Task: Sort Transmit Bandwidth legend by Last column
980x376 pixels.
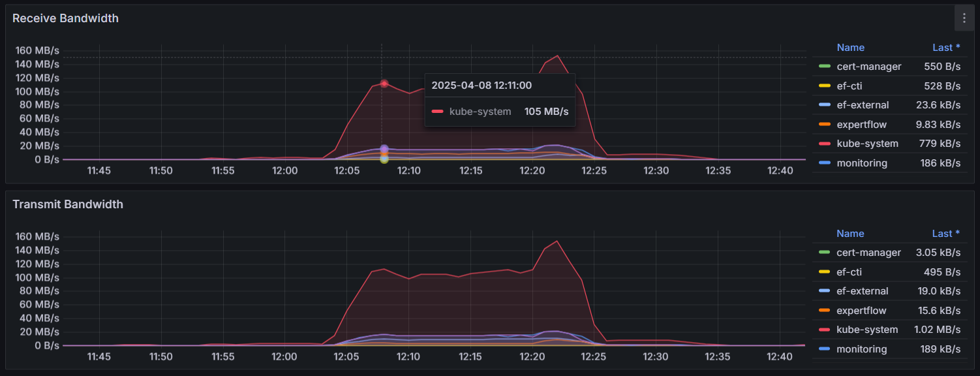Action: click(945, 234)
